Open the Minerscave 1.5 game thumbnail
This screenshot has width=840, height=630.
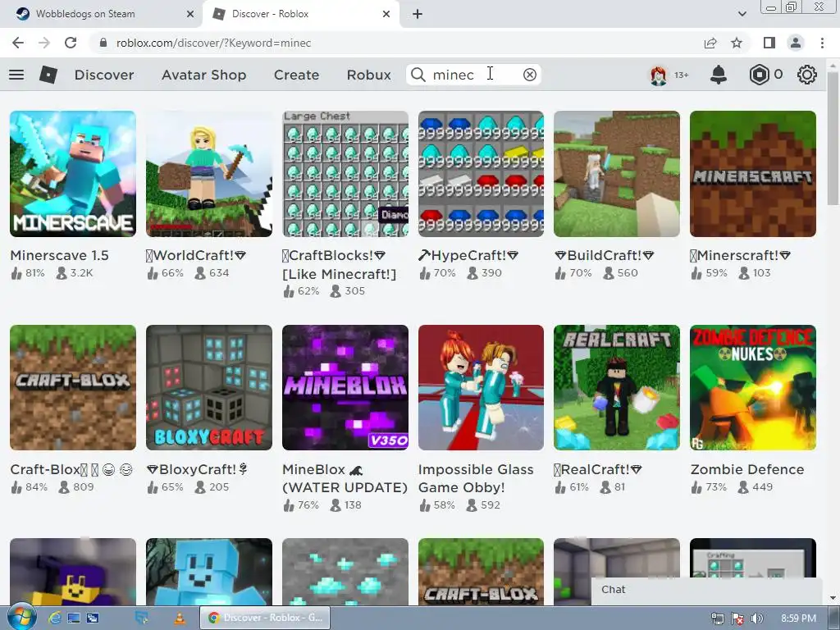pos(73,174)
